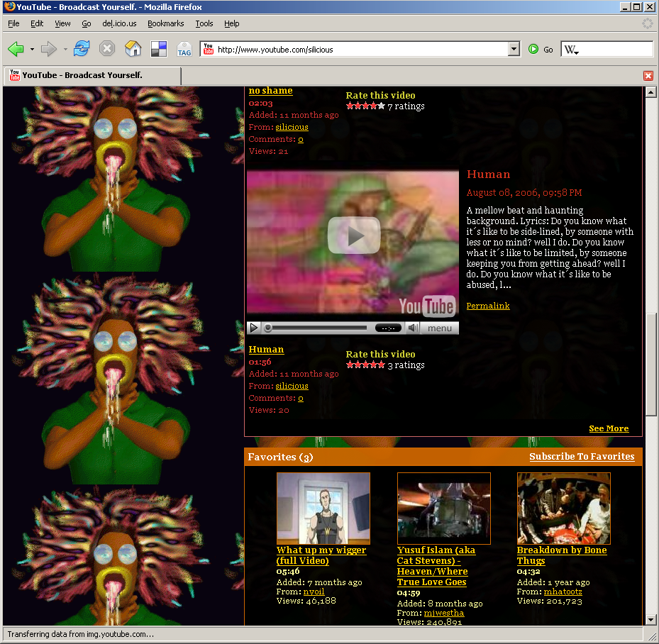Click the Firefox throbber activity icon
659x644 pixels.
(x=648, y=23)
